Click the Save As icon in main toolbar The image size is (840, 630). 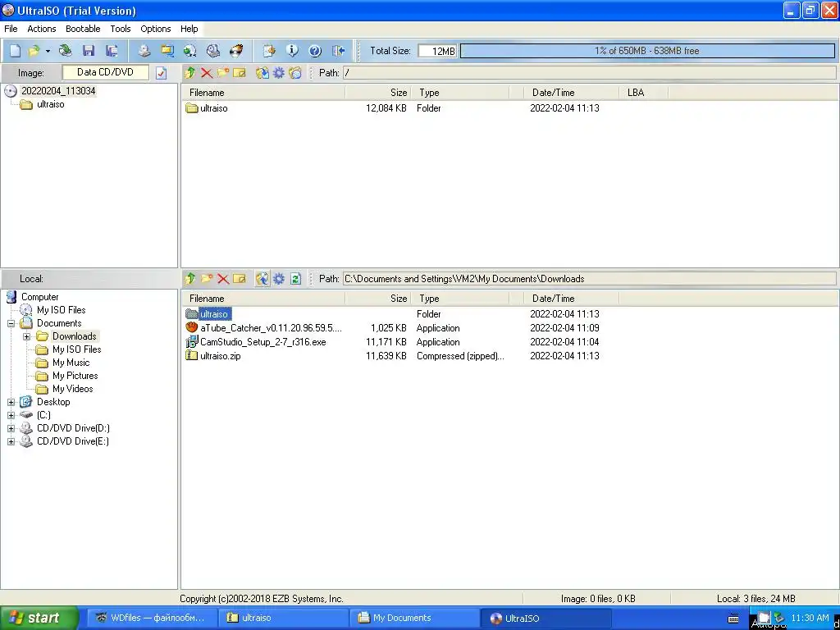coord(112,51)
